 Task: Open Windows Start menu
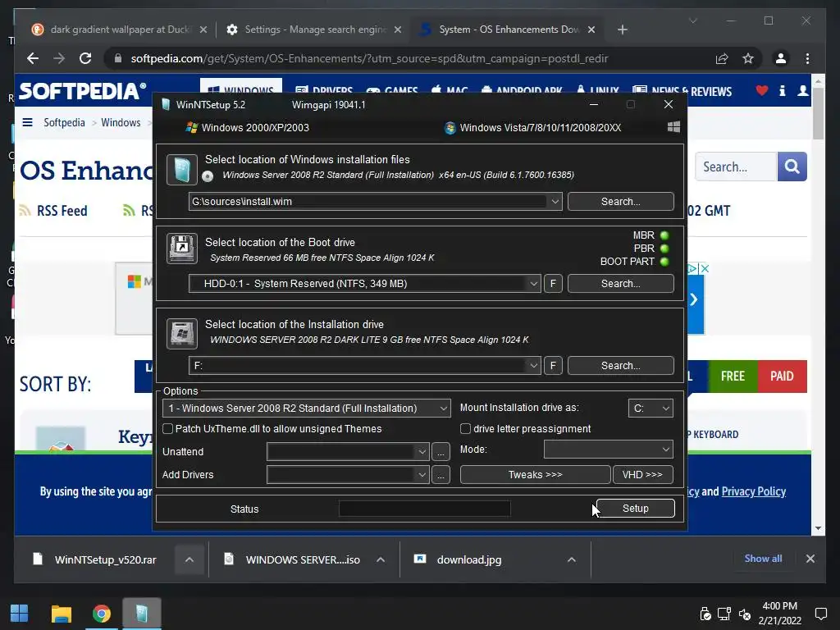pyautogui.click(x=20, y=614)
